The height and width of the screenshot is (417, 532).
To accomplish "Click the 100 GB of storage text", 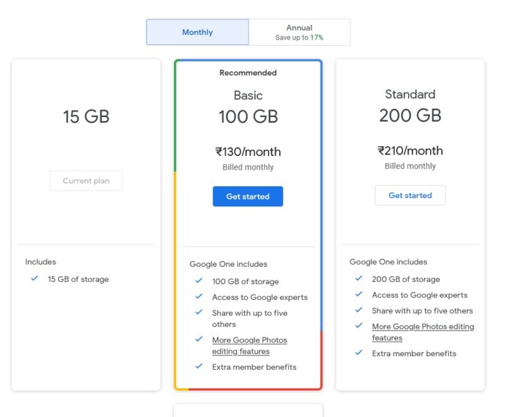I will pyautogui.click(x=245, y=282).
